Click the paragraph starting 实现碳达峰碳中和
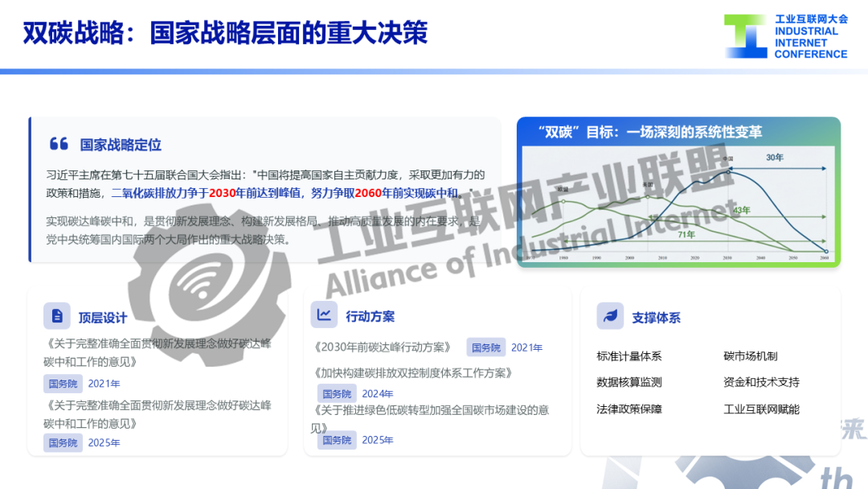The width and height of the screenshot is (868, 489). click(x=263, y=230)
